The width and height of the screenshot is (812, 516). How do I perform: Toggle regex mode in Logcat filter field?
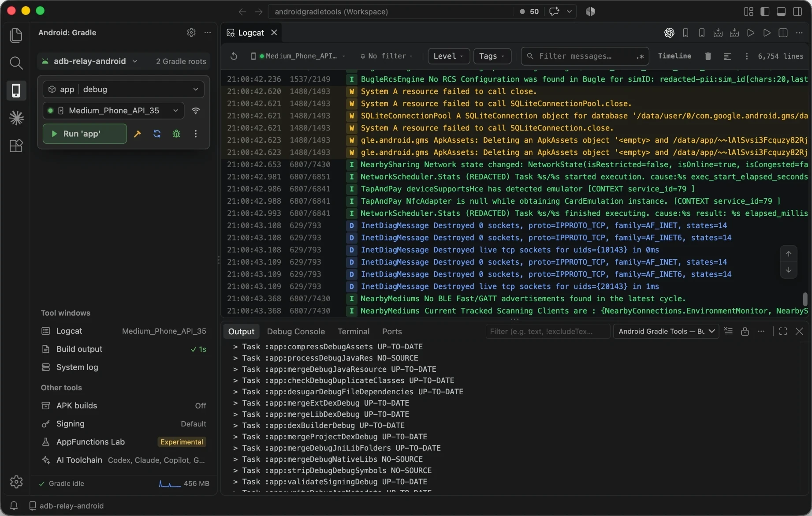640,56
